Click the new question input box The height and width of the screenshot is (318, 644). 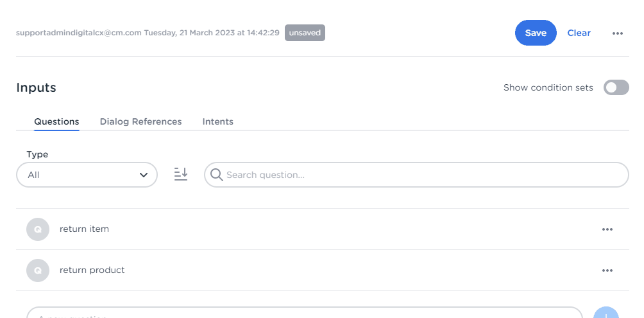pyautogui.click(x=305, y=314)
